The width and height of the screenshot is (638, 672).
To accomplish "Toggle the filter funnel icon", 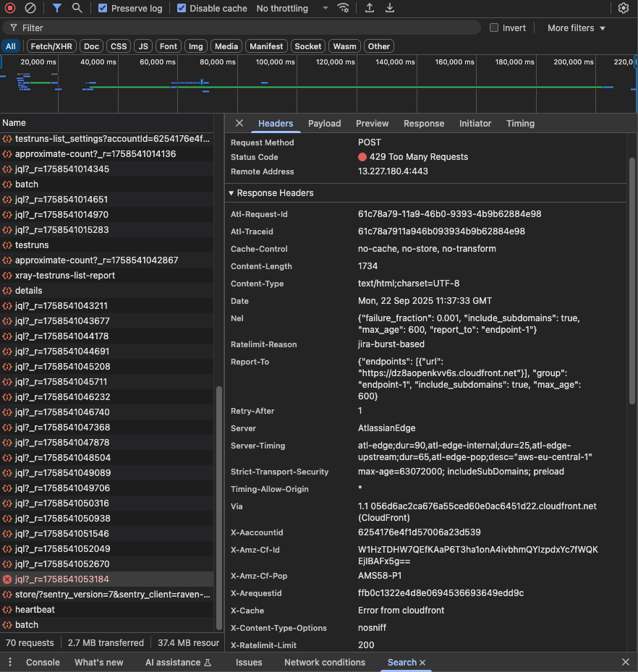I will click(x=57, y=8).
